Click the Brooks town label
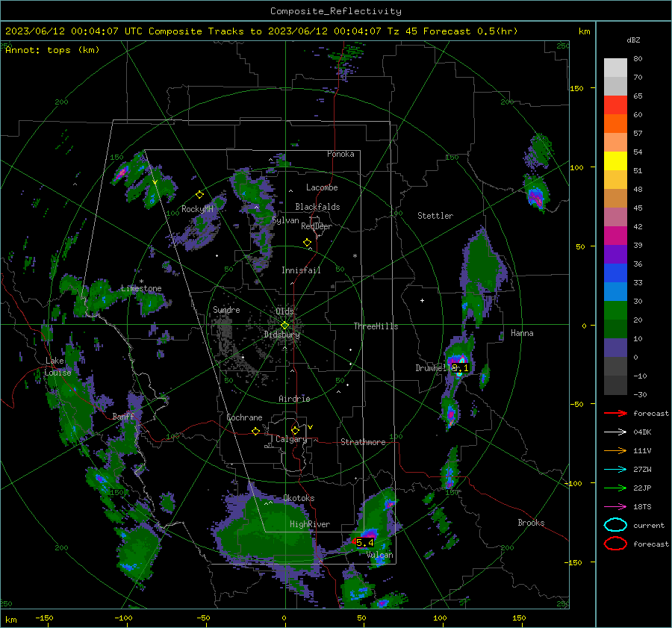Screen dimensions: 672x628 coord(531,523)
